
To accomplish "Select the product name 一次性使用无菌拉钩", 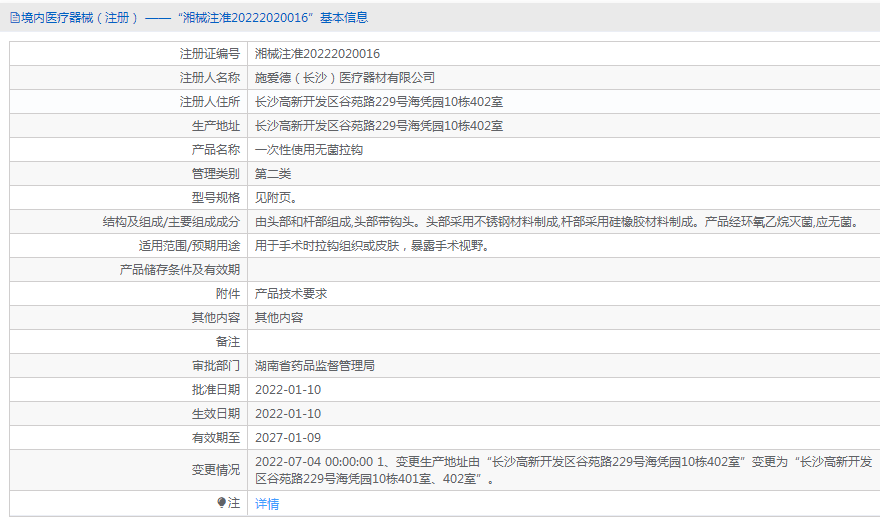I will click(x=309, y=150).
